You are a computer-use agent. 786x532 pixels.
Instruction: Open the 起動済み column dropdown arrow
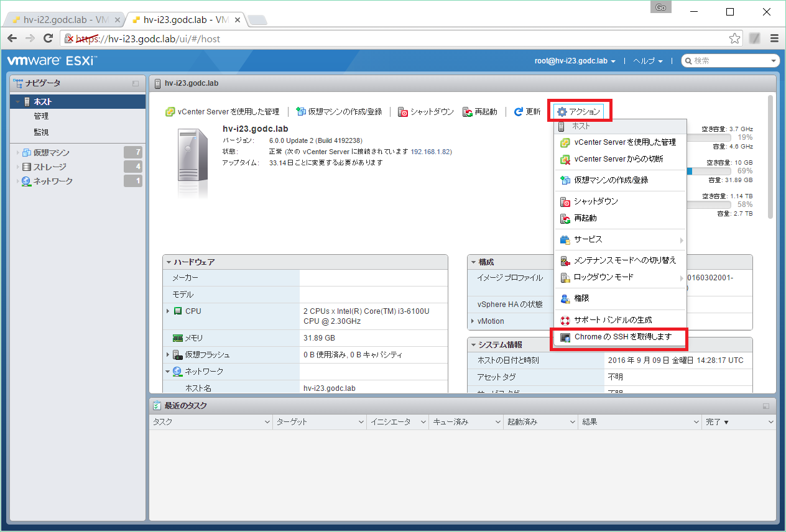573,422
